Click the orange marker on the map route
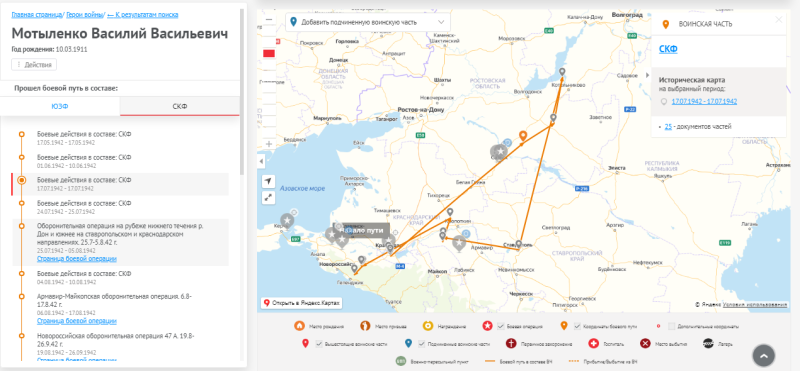 522,136
